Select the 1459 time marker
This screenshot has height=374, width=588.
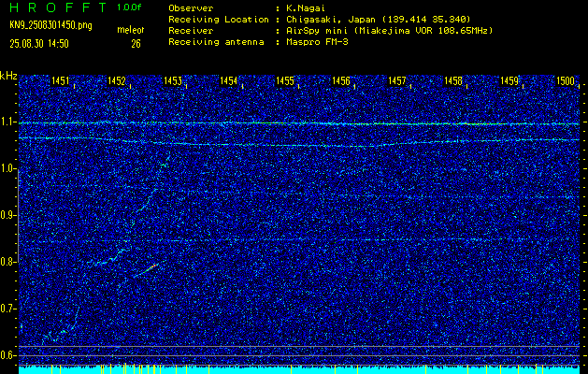[509, 80]
